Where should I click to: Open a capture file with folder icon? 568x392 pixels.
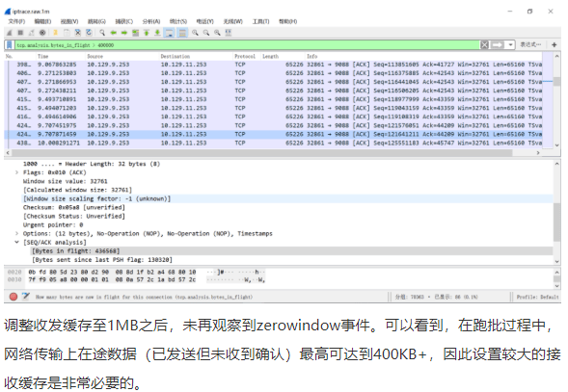[55, 33]
